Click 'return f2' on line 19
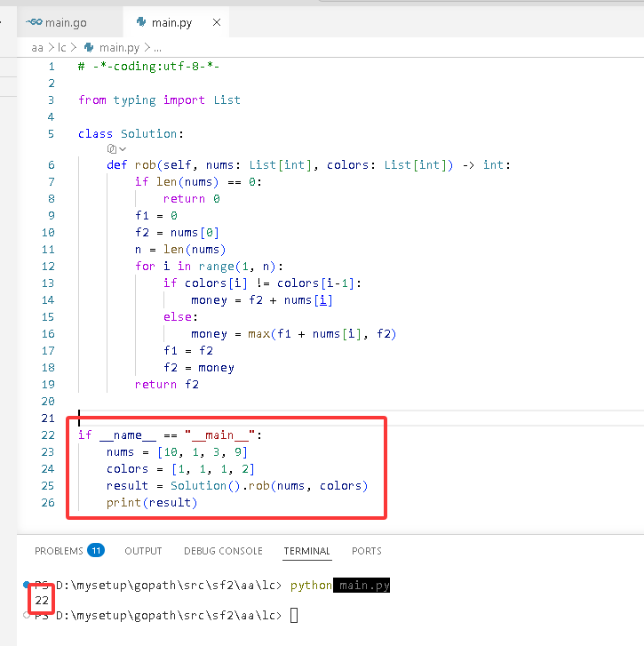Image resolution: width=644 pixels, height=646 pixels. pos(167,385)
